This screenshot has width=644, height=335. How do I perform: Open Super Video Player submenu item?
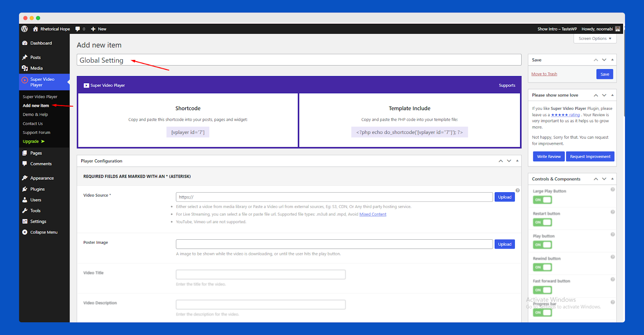(40, 97)
